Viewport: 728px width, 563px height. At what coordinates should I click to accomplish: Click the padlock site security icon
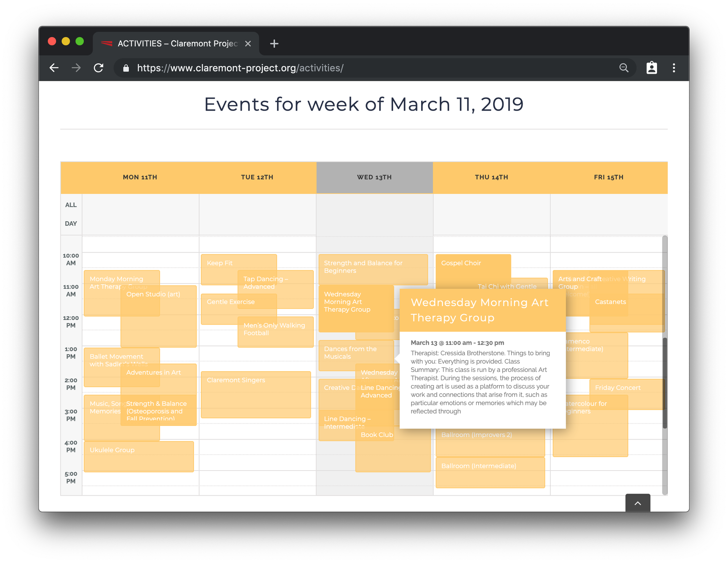click(x=126, y=68)
